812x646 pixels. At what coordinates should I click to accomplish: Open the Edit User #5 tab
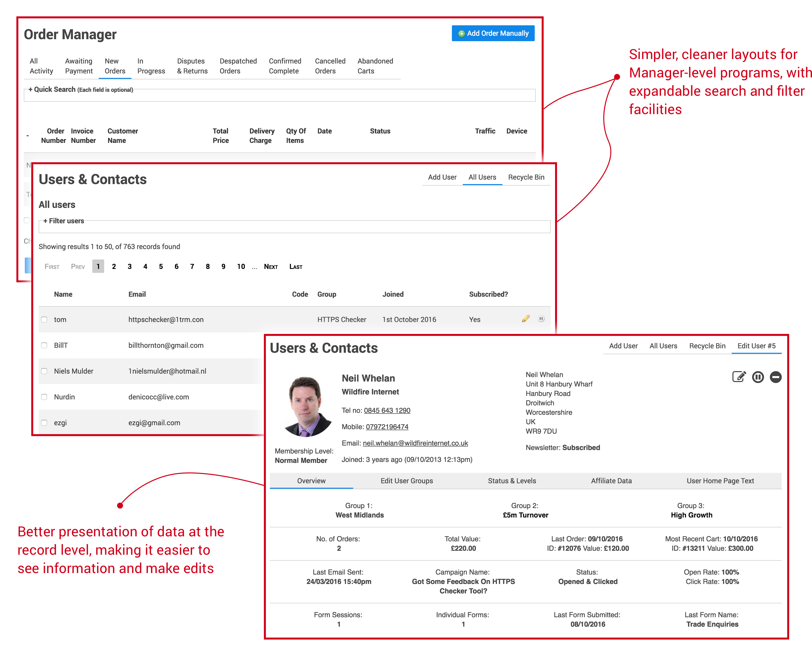[756, 346]
